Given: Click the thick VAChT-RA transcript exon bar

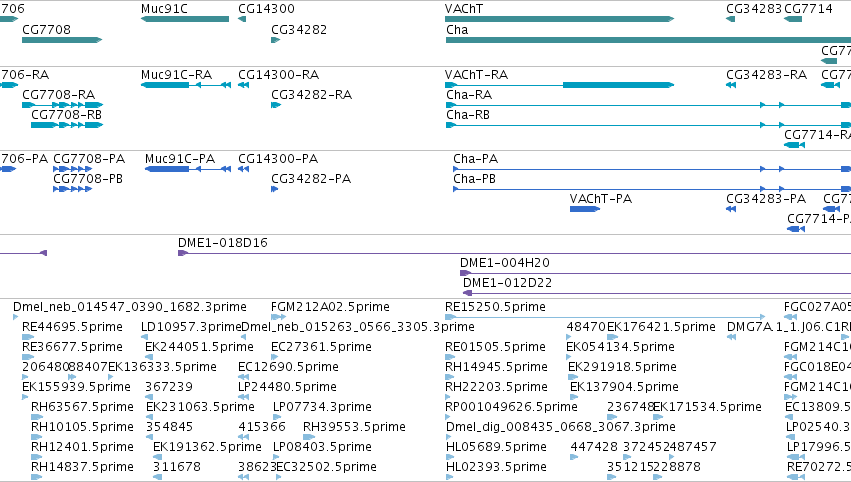Looking at the screenshot, I should tap(618, 85).
